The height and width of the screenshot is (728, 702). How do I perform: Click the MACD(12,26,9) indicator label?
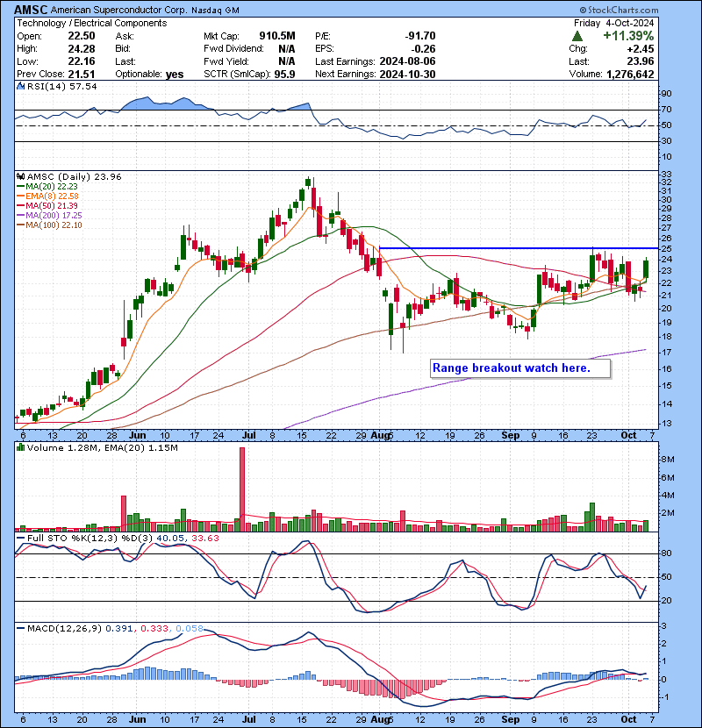coord(64,628)
